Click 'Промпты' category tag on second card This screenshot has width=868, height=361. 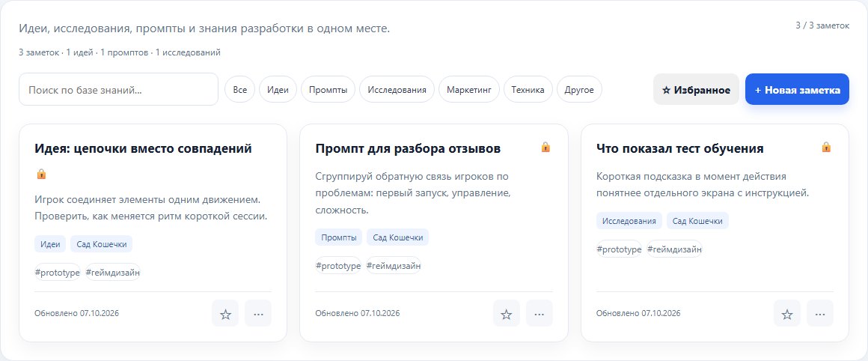pos(339,237)
